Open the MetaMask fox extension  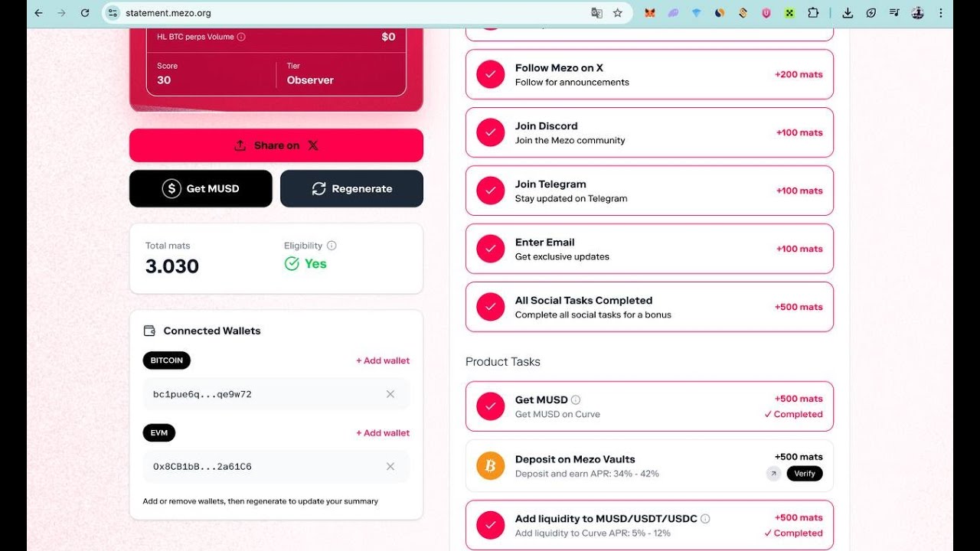tap(650, 13)
